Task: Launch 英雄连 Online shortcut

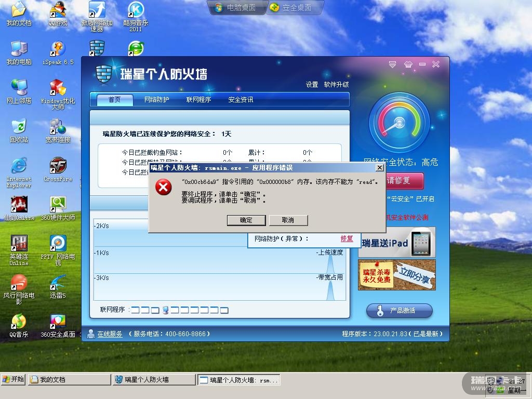Action: pos(19,250)
